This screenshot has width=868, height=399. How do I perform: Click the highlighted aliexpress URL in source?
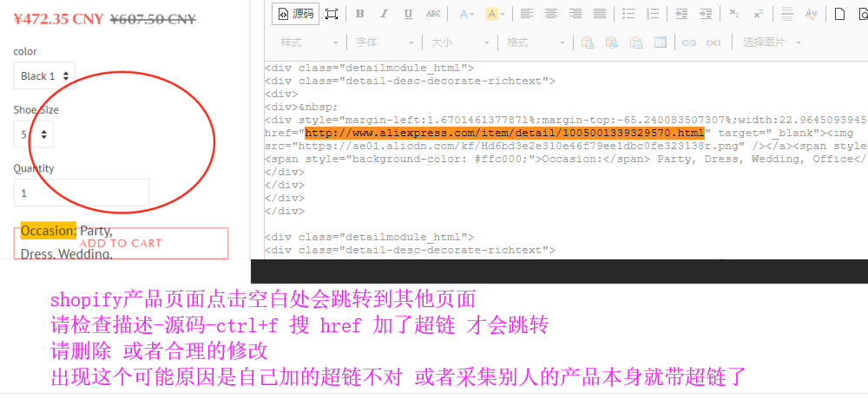505,133
